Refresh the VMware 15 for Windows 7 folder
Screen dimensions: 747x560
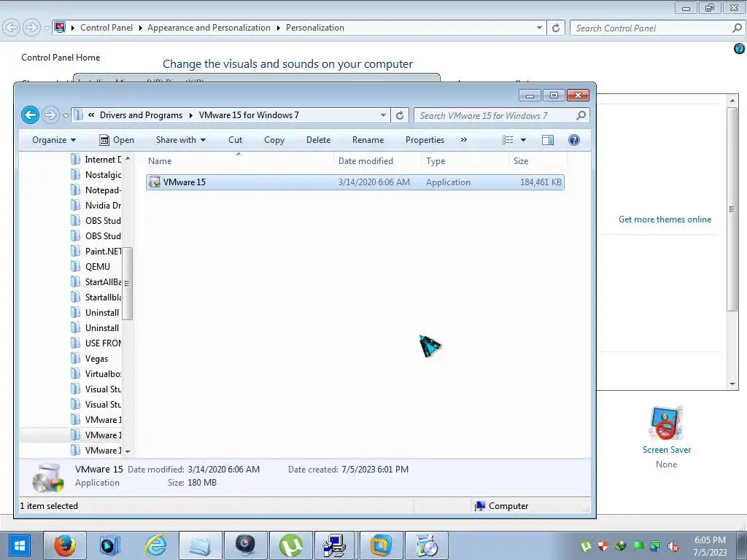[x=400, y=115]
